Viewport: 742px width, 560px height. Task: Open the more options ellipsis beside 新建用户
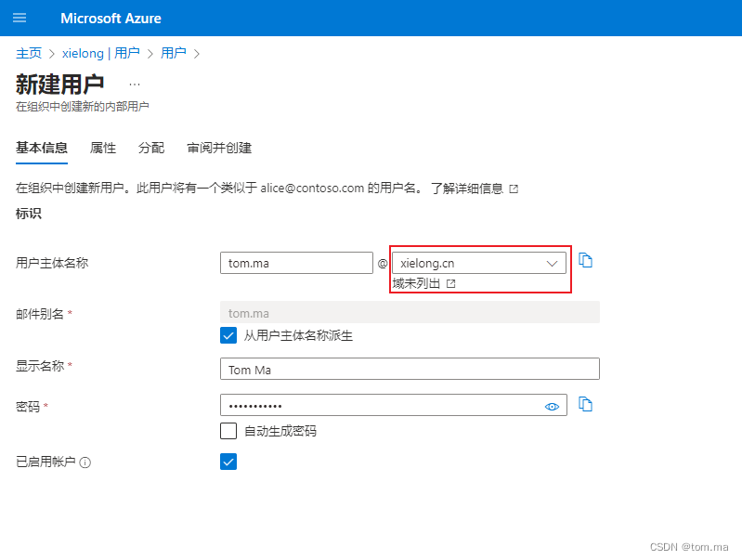135,85
